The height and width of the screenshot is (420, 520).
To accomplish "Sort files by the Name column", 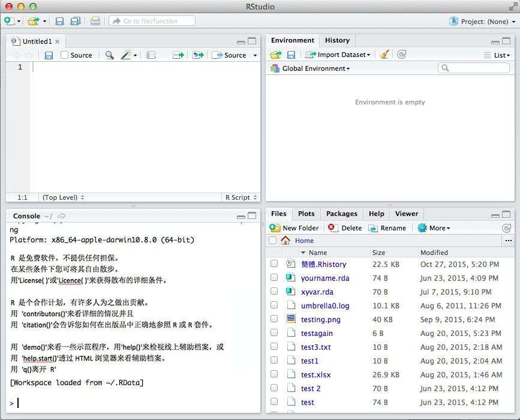I will 318,253.
